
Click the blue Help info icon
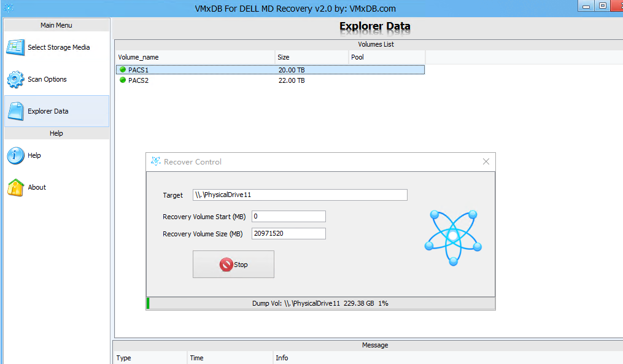pyautogui.click(x=15, y=155)
